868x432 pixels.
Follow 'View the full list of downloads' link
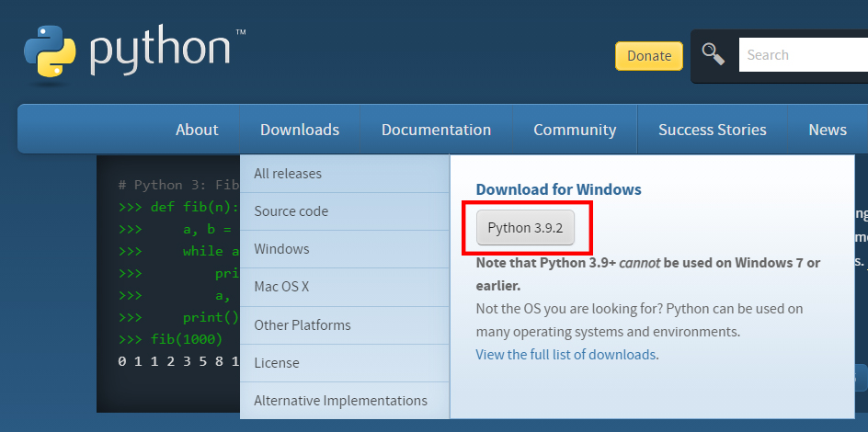point(565,354)
